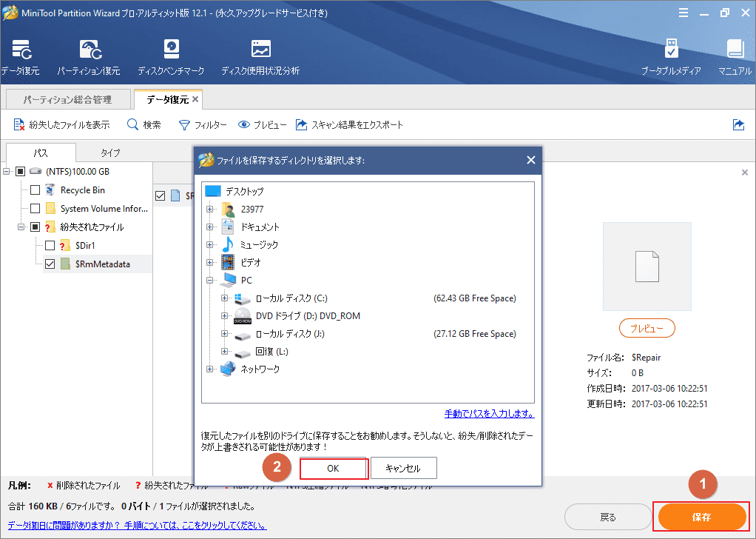Expand the 23977 folder node

point(210,209)
